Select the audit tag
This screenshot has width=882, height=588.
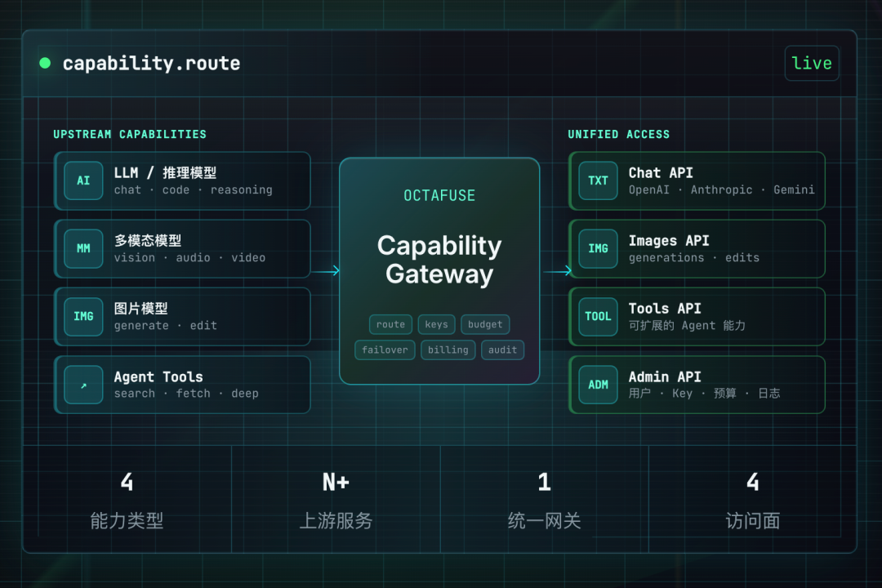point(502,350)
